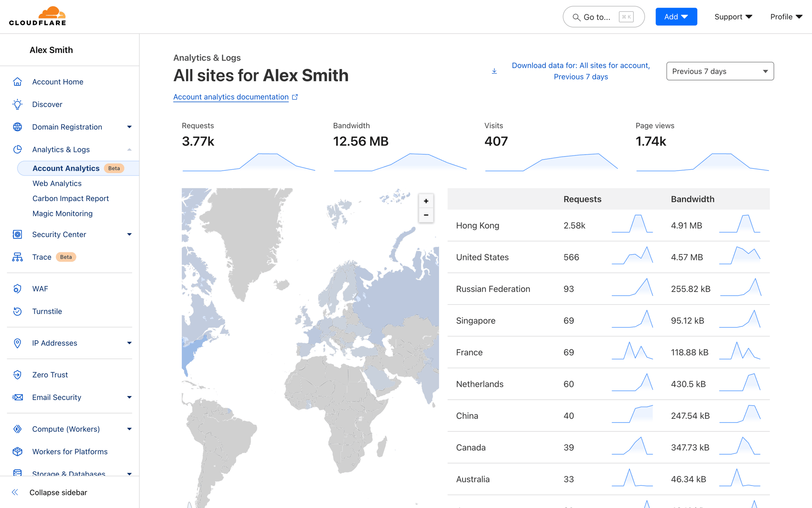Click the Workers for Platforms cube icon
This screenshot has height=508, width=812.
17,451
